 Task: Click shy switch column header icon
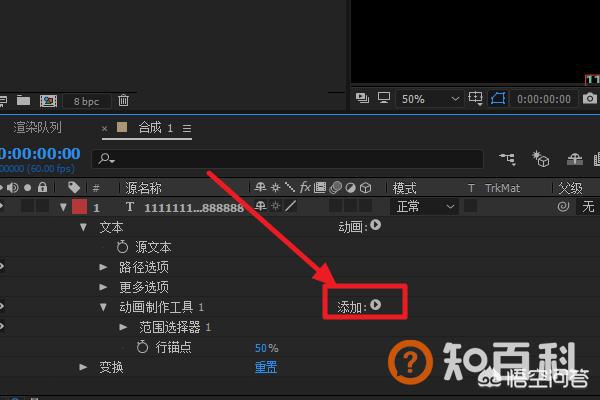260,187
